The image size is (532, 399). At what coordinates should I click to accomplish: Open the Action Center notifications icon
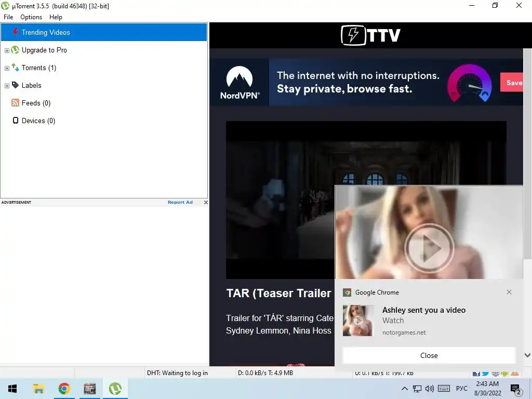click(x=515, y=389)
